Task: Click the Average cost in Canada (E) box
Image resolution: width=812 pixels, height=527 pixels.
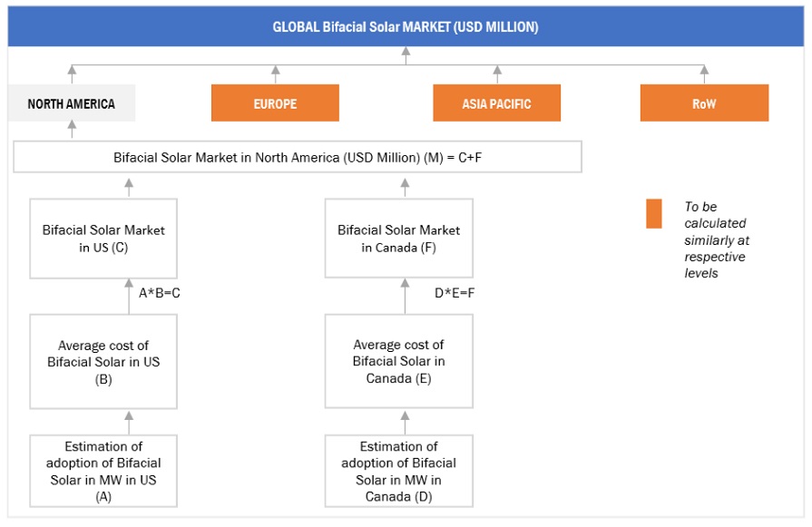Action: 398,362
